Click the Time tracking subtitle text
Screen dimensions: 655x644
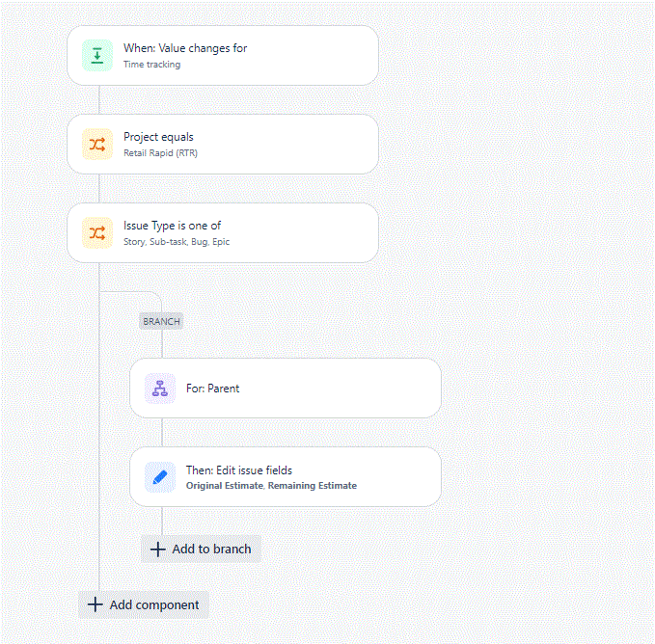pos(152,65)
